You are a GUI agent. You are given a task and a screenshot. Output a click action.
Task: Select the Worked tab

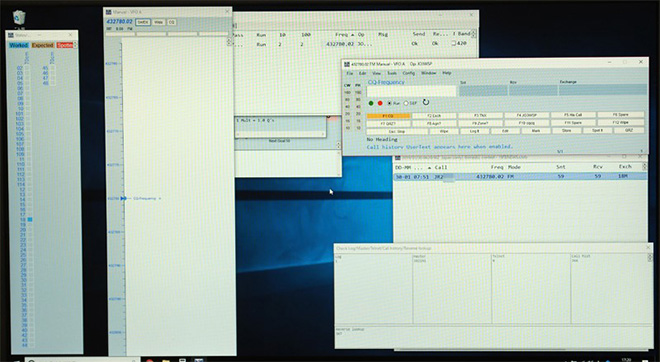click(x=19, y=45)
